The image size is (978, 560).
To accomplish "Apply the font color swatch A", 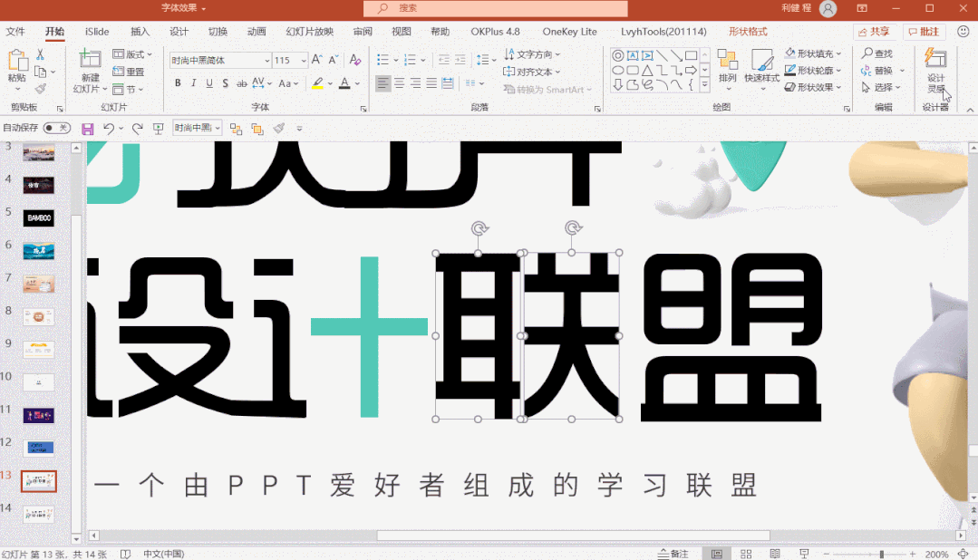I will pyautogui.click(x=344, y=83).
